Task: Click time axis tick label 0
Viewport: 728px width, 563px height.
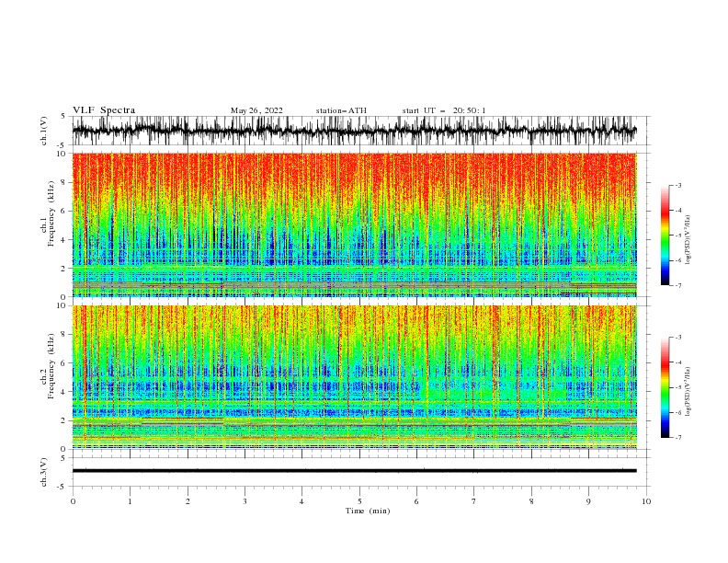Action: point(73,501)
